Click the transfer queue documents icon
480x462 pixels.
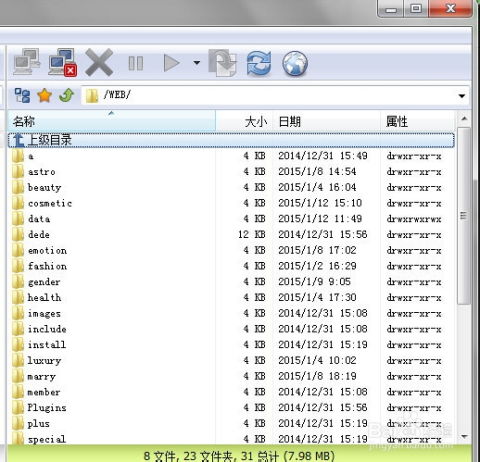pos(222,63)
